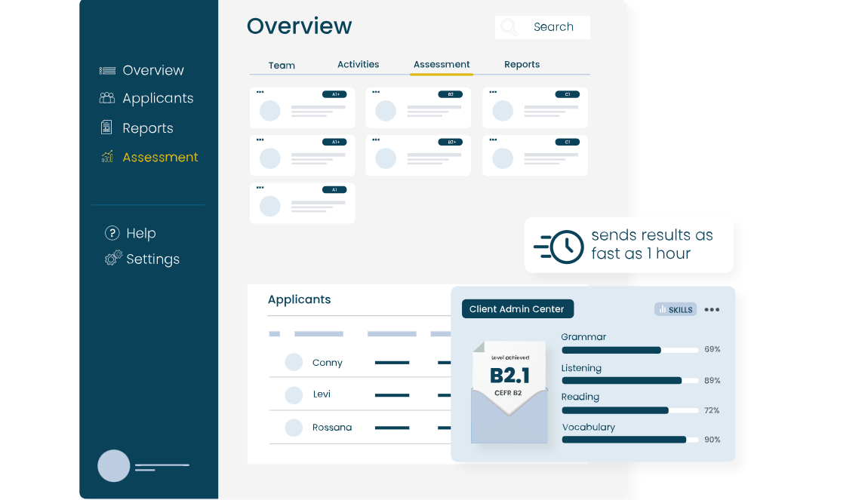Open Applicants via the people icon
This screenshot has height=500, width=868.
click(107, 98)
